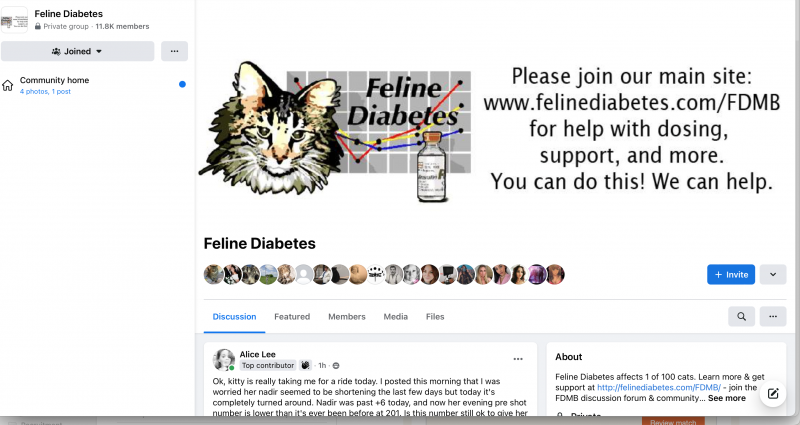Open post options on Alice Lee's post

pyautogui.click(x=518, y=359)
